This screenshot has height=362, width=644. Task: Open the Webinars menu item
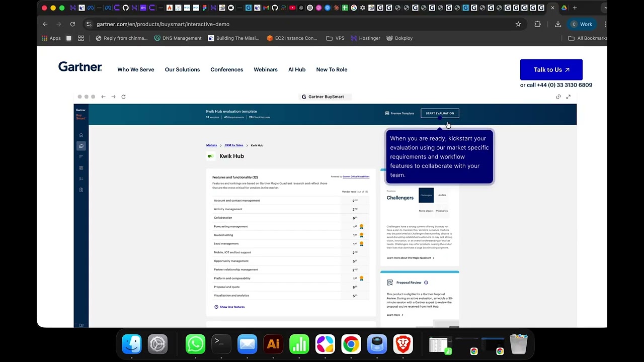(266, 69)
